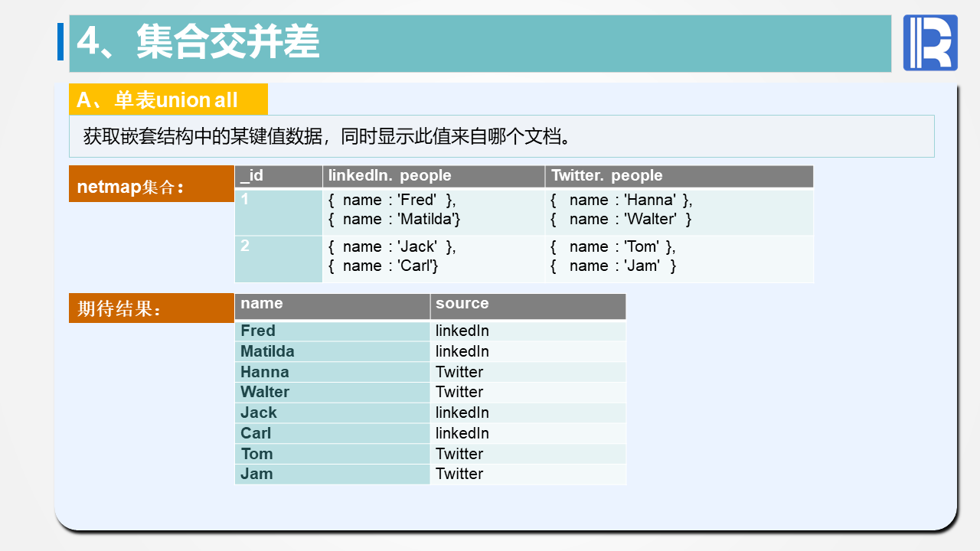Select the bold 'Hanna' cell in result table
This screenshot has height=551, width=980.
pos(332,372)
